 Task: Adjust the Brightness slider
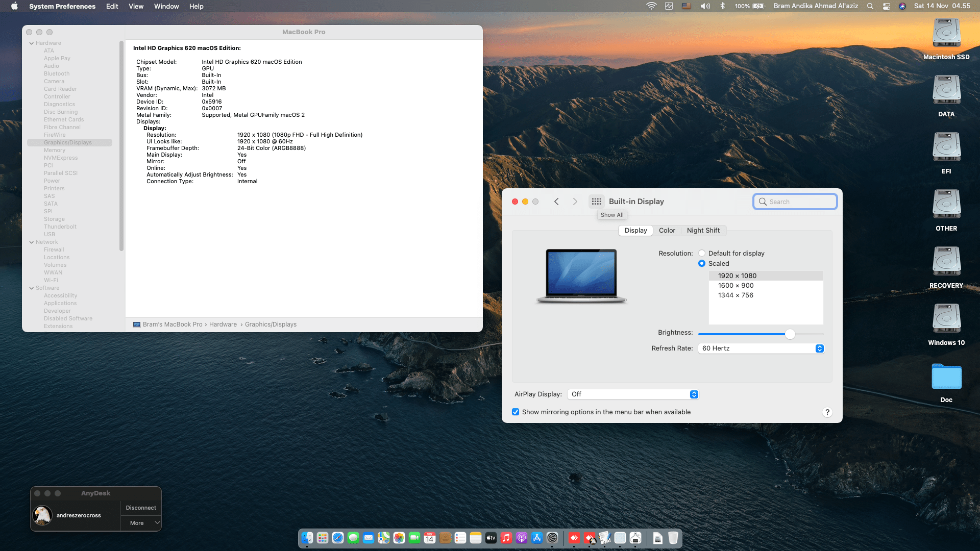(x=790, y=334)
